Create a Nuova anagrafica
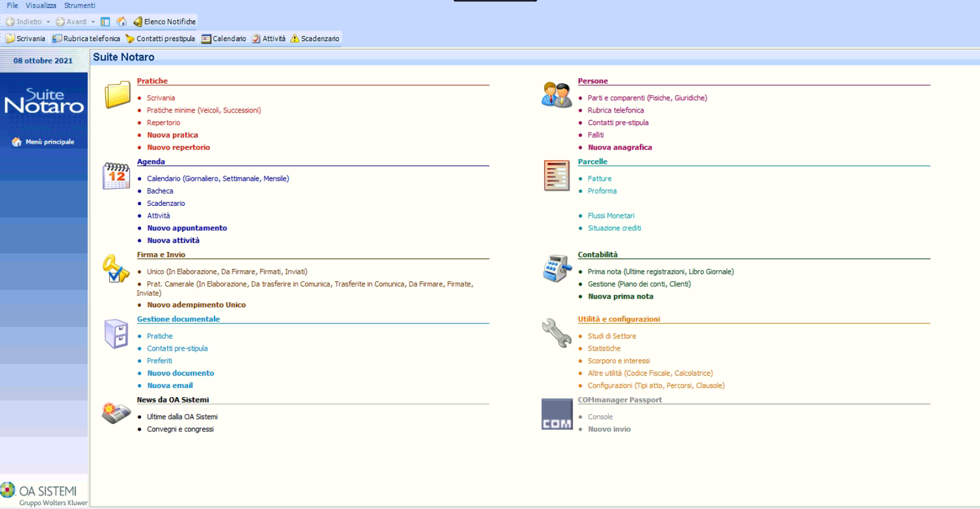Viewport: 980px width, 509px height. (620, 147)
